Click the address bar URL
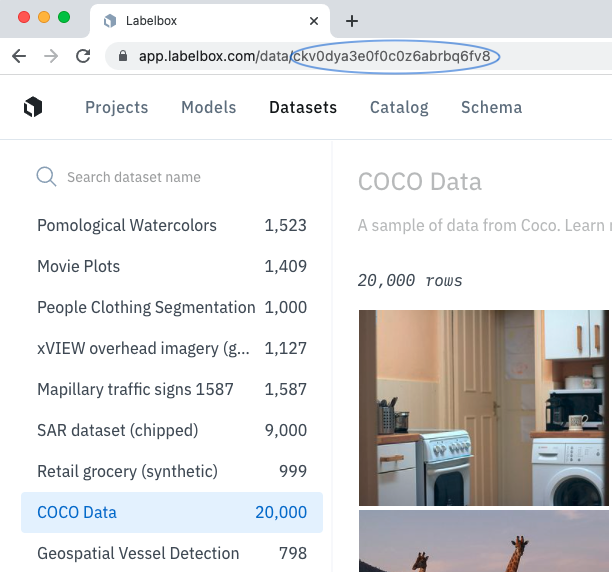 [314, 56]
